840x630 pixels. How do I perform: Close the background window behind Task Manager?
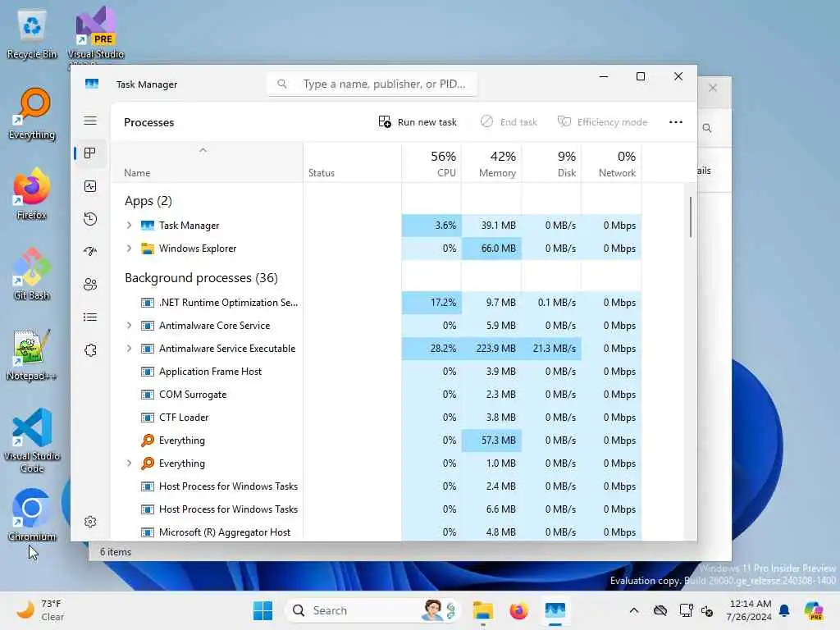(x=713, y=88)
